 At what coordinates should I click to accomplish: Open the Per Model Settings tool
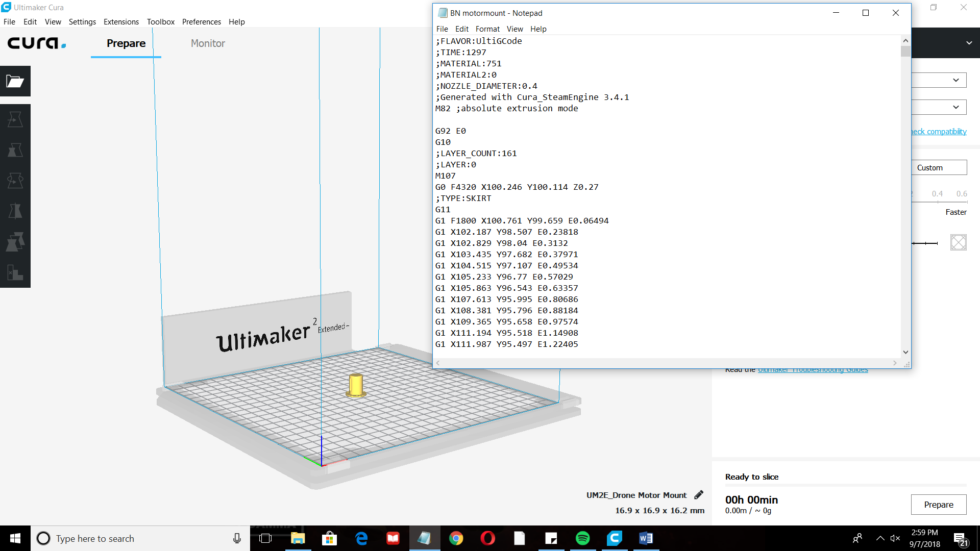[15, 242]
